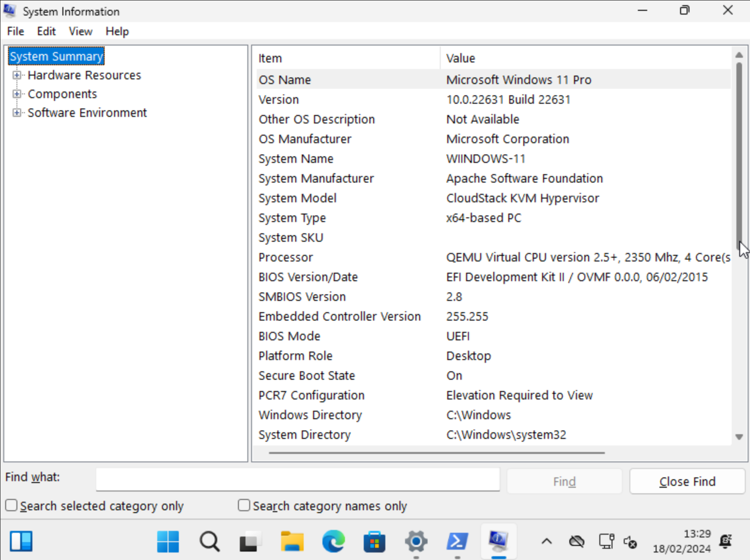Click the Find what input field
Image resolution: width=750 pixels, height=560 pixels.
point(298,479)
